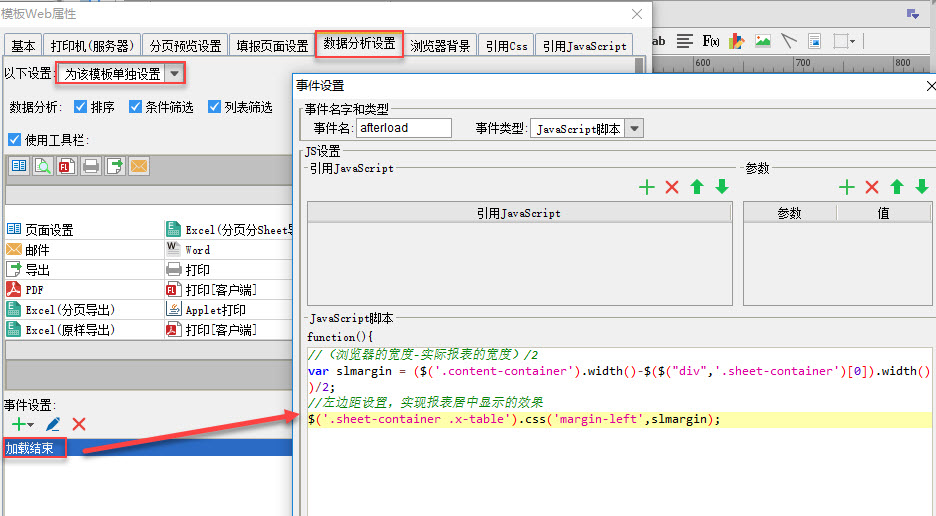The width and height of the screenshot is (936, 516).
Task: Select the 加载结束 event entry
Action: 148,447
